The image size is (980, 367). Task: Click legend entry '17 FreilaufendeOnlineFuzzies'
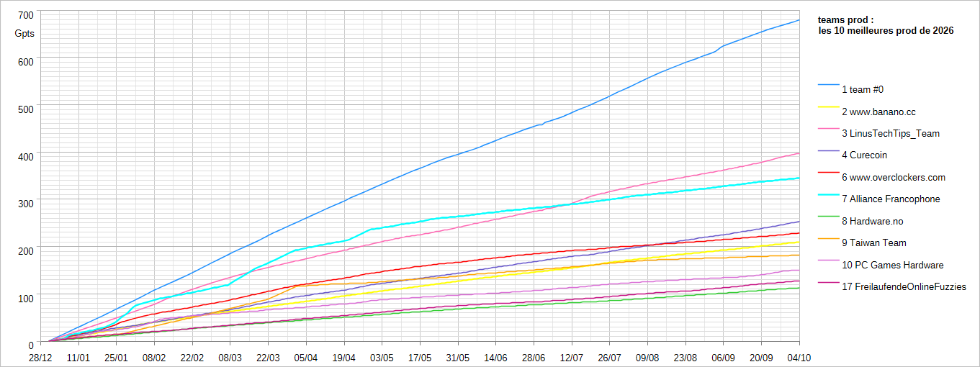tap(904, 286)
